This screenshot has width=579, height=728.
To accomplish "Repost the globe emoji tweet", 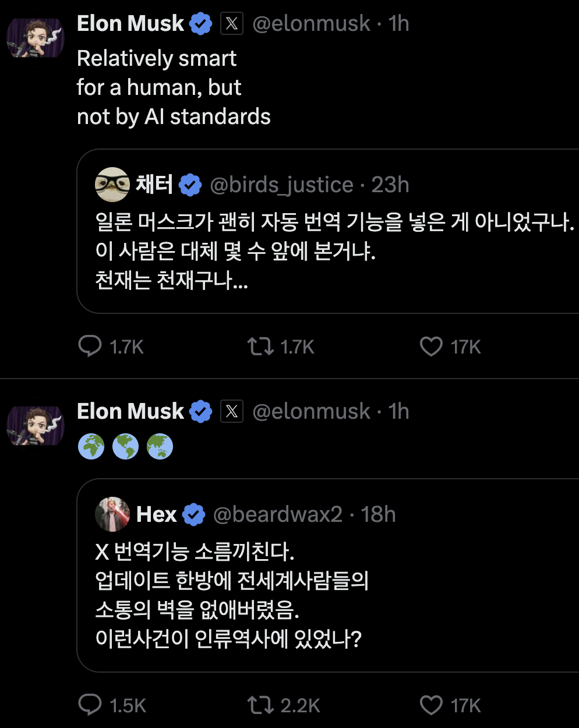I will point(260,705).
